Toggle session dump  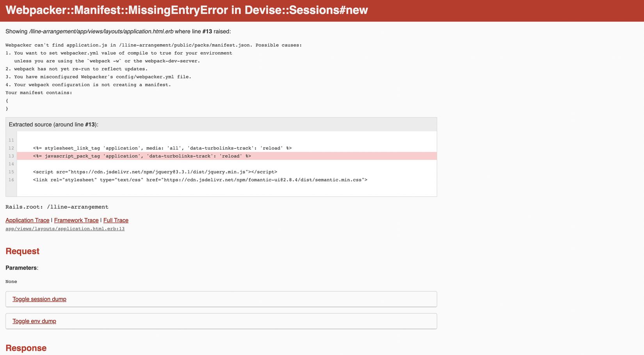pos(39,299)
